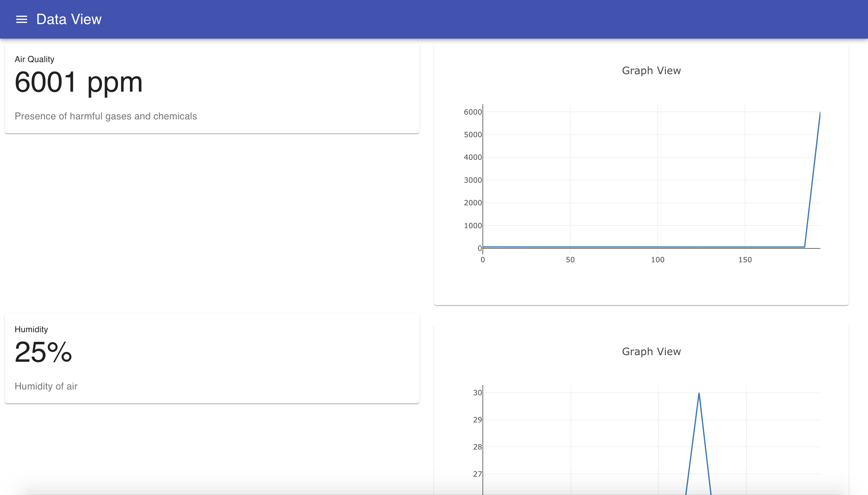Click the 6001 ppm reading
Viewport: 868px width, 495px height.
coord(78,82)
